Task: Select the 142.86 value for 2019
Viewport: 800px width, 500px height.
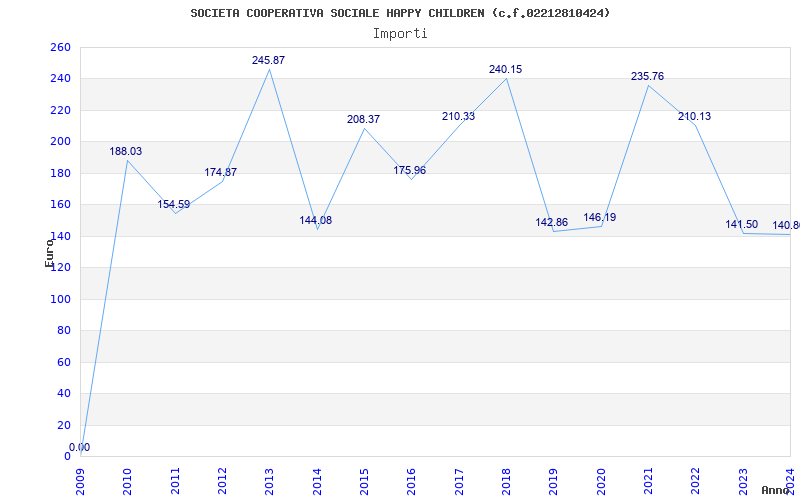Action: [552, 223]
